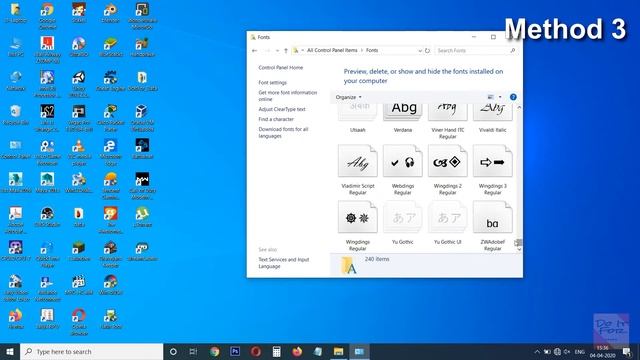Open the notification center icon
Screen dimensions: 640x360
[627, 351]
